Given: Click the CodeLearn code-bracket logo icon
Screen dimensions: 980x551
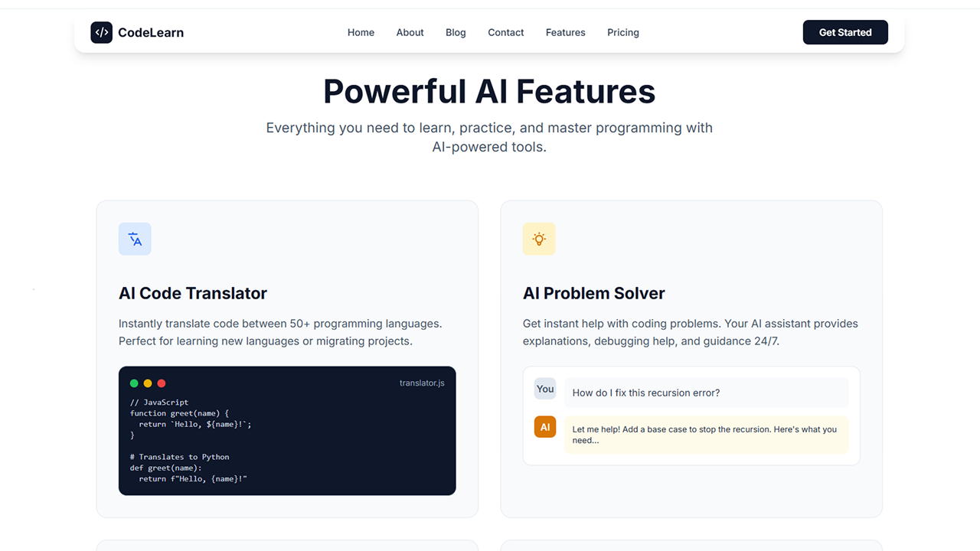Looking at the screenshot, I should tap(101, 32).
